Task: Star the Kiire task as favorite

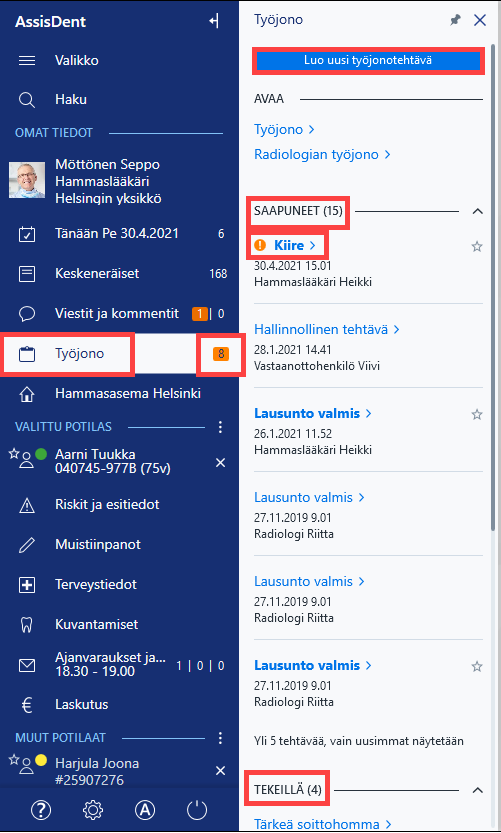Action: click(x=477, y=246)
